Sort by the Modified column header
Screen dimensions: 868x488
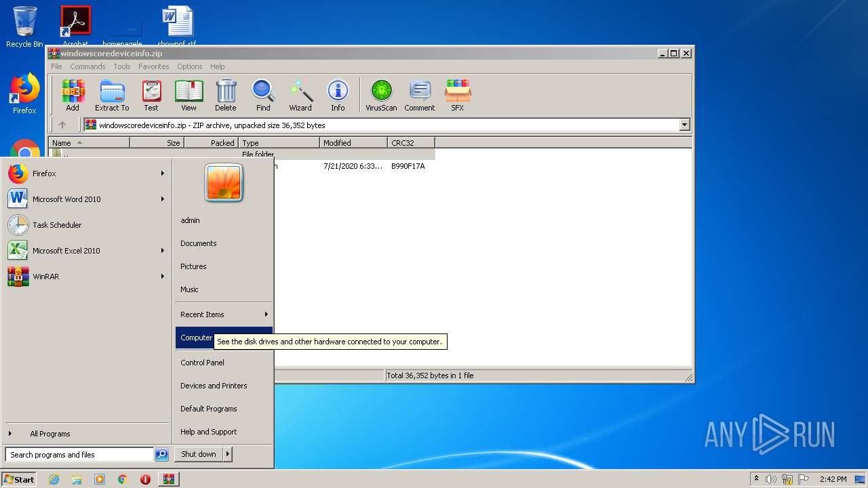click(353, 143)
